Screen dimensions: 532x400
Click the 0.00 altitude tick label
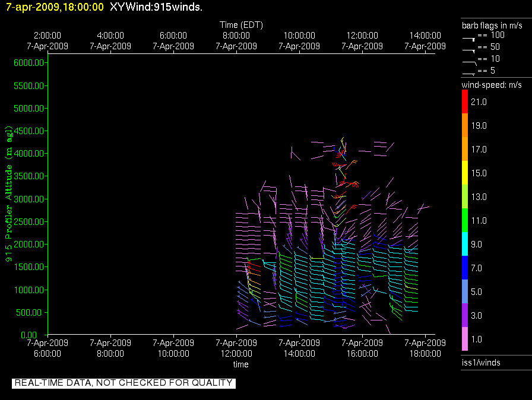pyautogui.click(x=29, y=335)
